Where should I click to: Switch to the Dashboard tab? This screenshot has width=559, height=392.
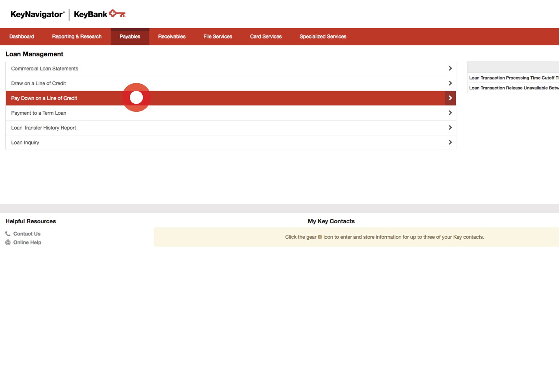point(22,36)
